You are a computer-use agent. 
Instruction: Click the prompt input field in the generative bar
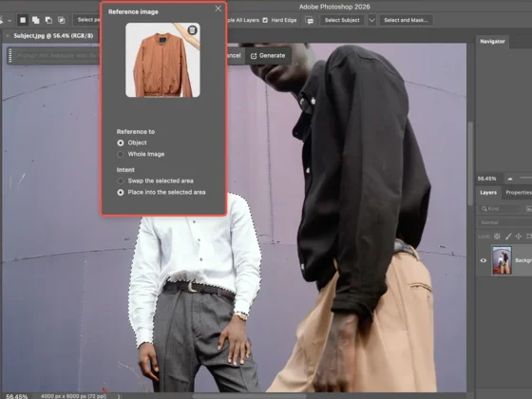coord(57,55)
